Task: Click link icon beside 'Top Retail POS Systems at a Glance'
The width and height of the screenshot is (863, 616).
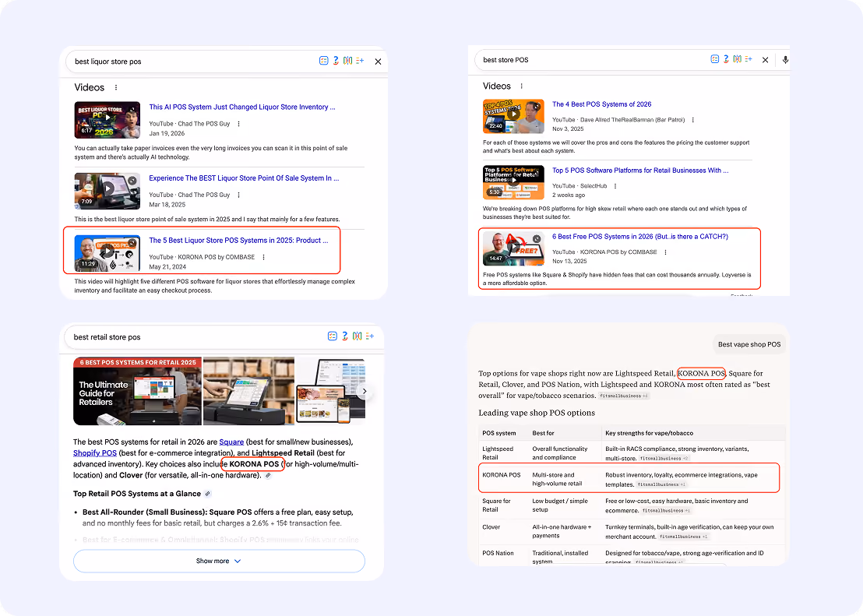Action: coord(207,494)
